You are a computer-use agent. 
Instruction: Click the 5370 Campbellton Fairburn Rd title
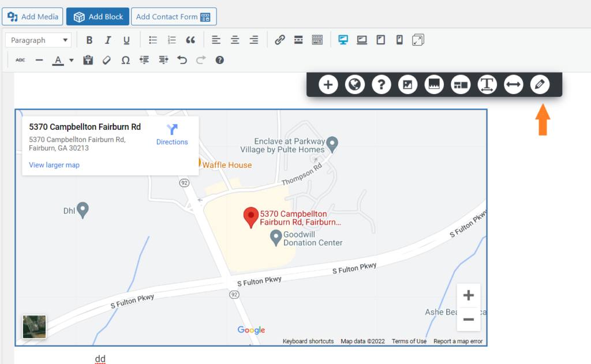pyautogui.click(x=85, y=127)
